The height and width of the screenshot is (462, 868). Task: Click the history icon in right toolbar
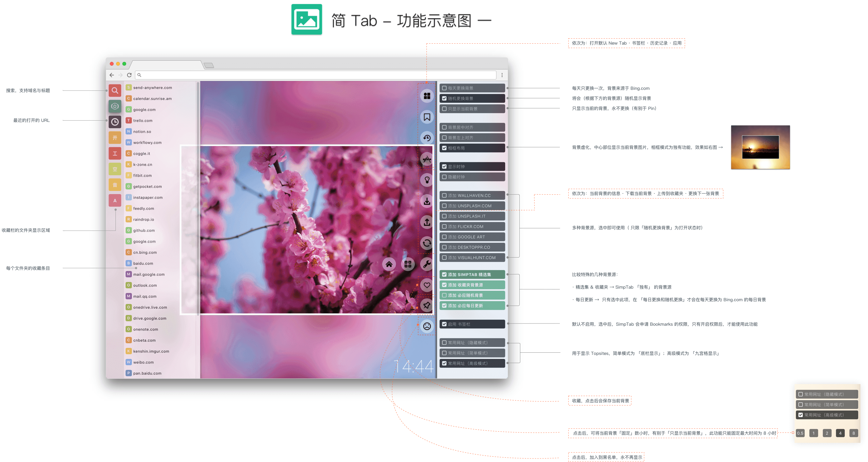tap(426, 138)
